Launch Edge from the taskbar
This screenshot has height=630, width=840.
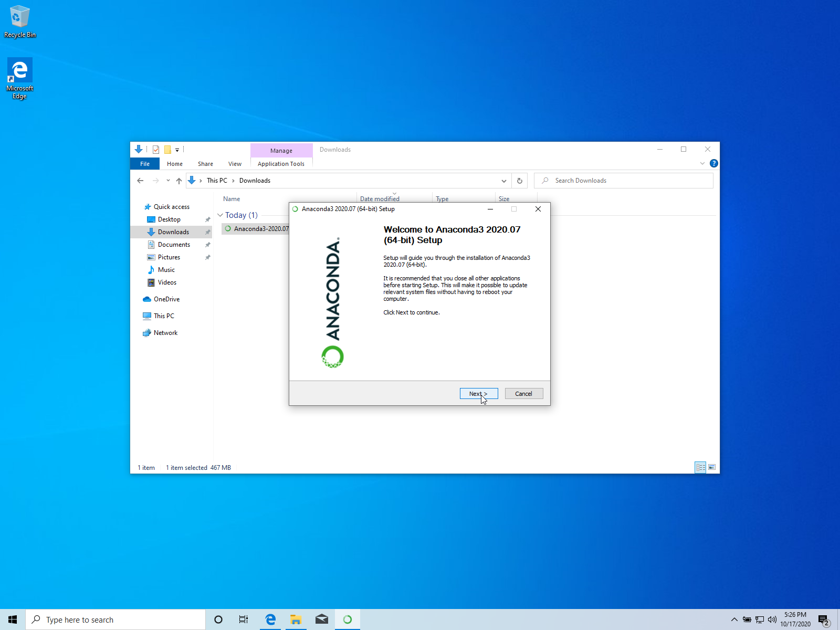point(270,619)
